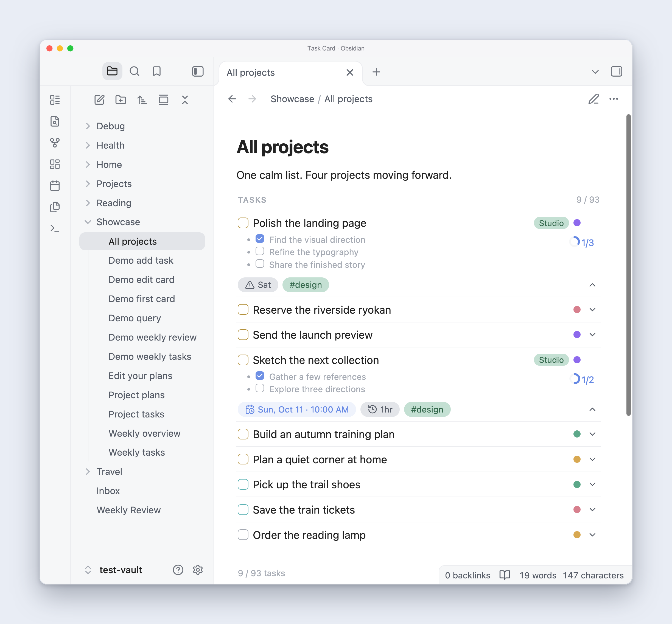The image size is (672, 624).
Task: Click the collapse all folders icon
Action: click(185, 100)
